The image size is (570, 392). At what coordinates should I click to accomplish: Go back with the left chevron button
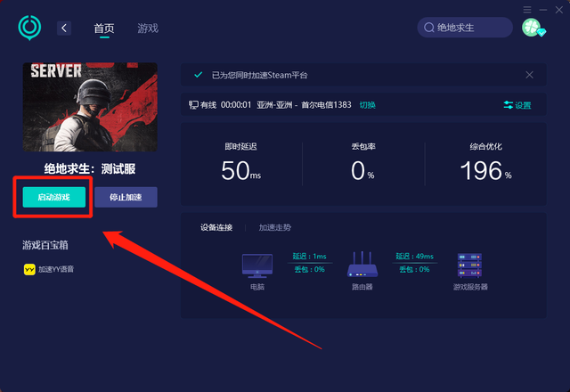pyautogui.click(x=64, y=28)
